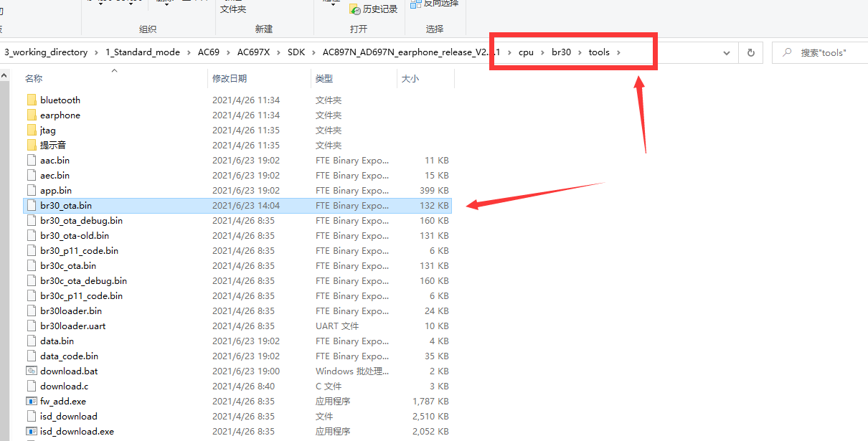Open the address bar history dropdown

tap(727, 52)
